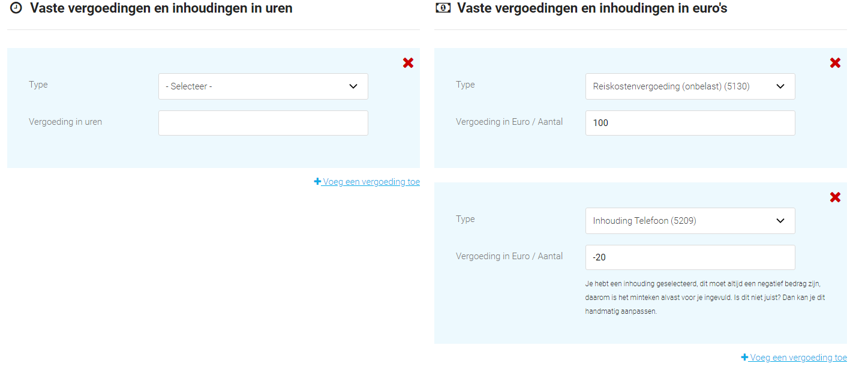This screenshot has height=372, width=868.
Task: Click the Type label in hours block
Action: (x=38, y=85)
